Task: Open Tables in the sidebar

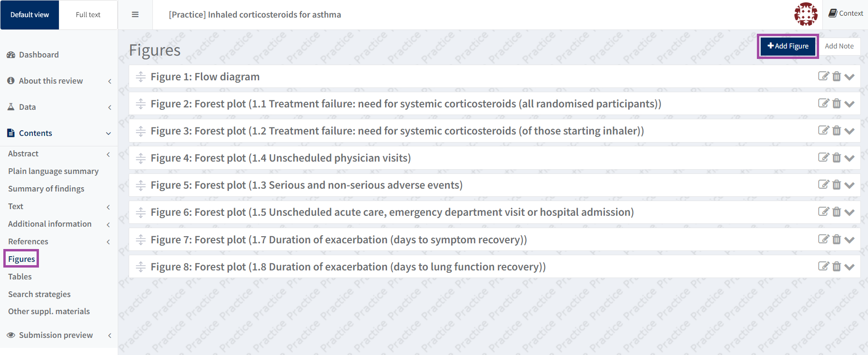Action: coord(20,277)
